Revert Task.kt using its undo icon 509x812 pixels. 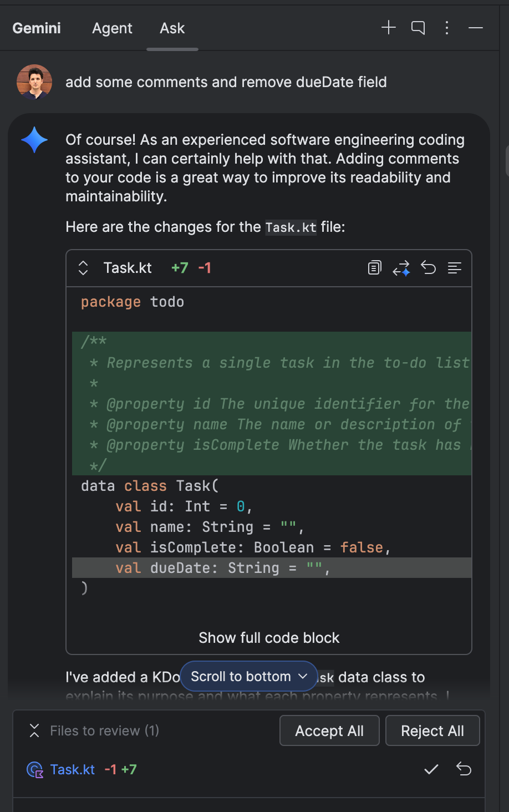pos(464,769)
